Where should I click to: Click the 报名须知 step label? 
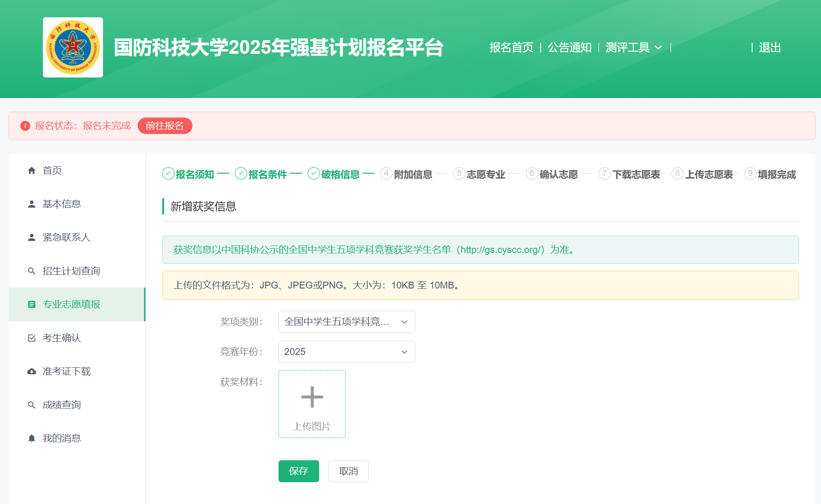[x=195, y=175]
